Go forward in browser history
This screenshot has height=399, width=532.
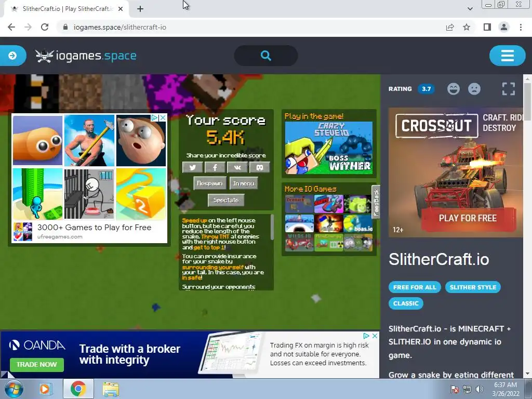(28, 27)
